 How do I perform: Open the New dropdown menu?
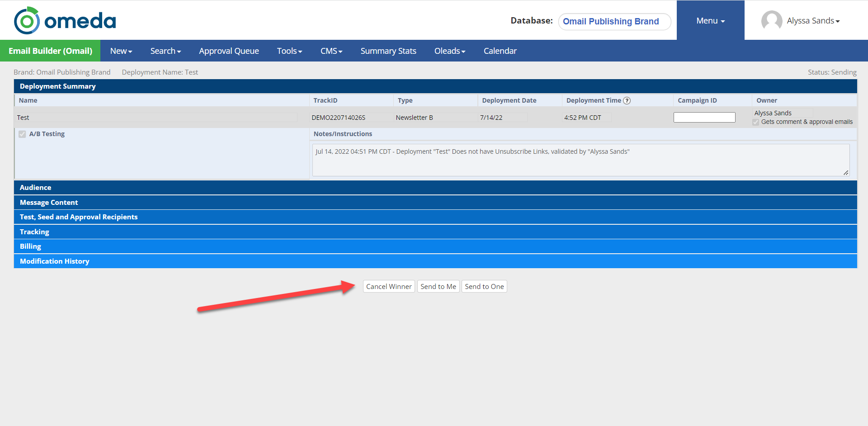(121, 51)
